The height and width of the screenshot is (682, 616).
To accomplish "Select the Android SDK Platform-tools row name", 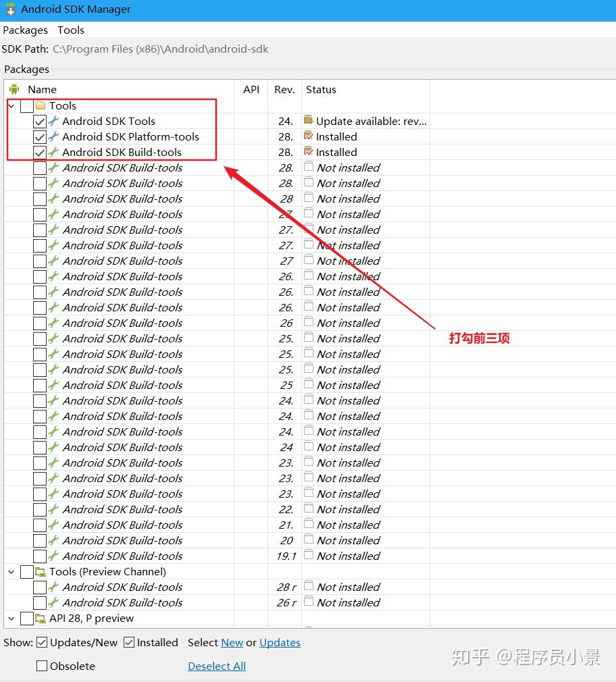I will [x=130, y=137].
